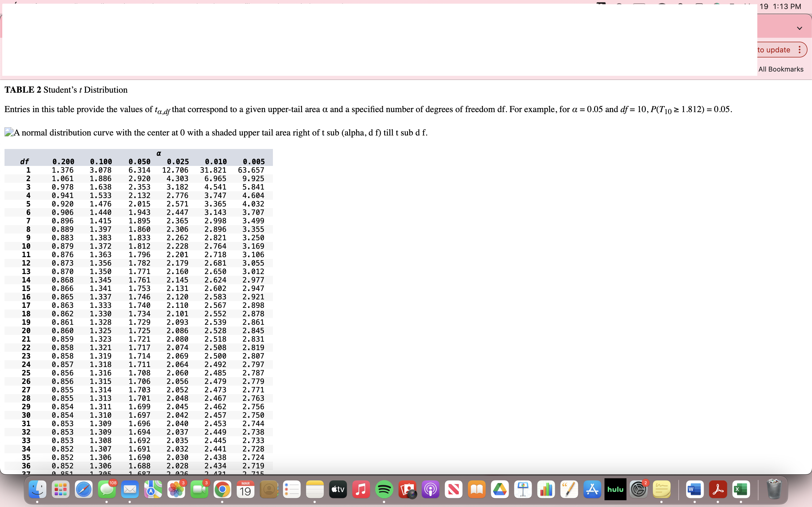Launch the App Store from the Dock
Screen dimensions: 812x507
tap(592, 490)
